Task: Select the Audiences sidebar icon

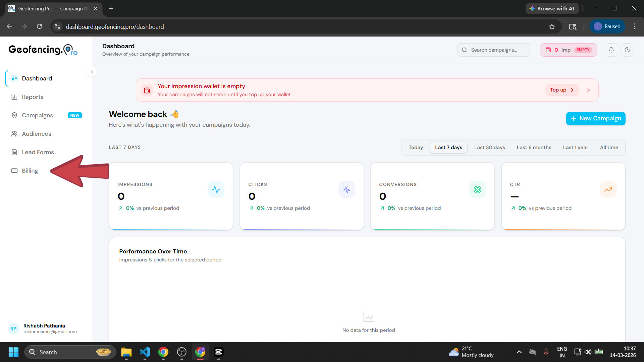Action: pos(14,134)
